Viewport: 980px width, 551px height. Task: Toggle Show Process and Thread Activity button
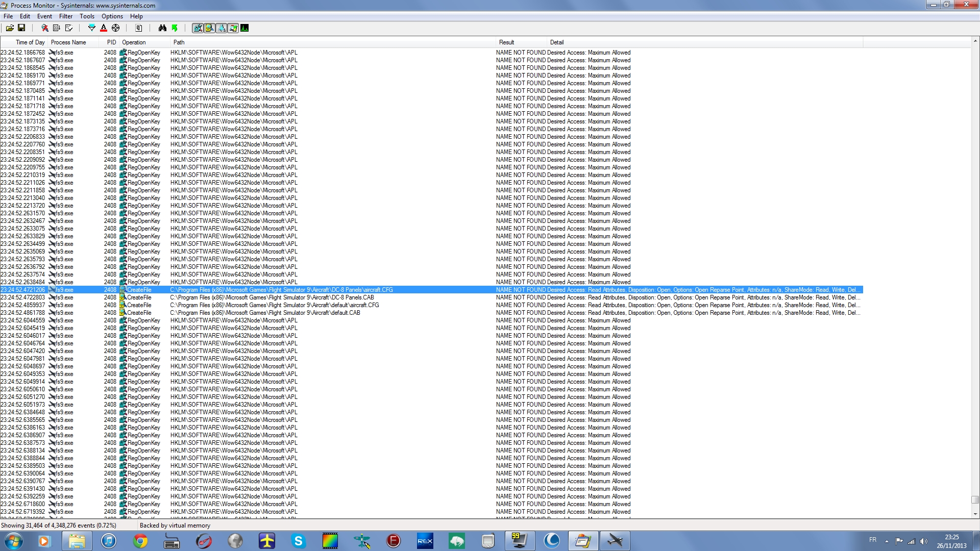tap(233, 28)
